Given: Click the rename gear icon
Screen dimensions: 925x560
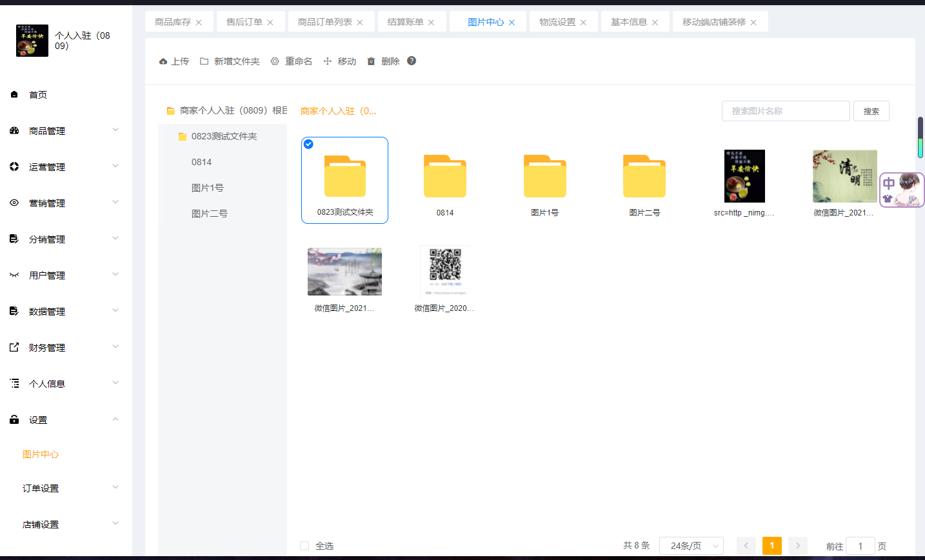Looking at the screenshot, I should (x=275, y=61).
